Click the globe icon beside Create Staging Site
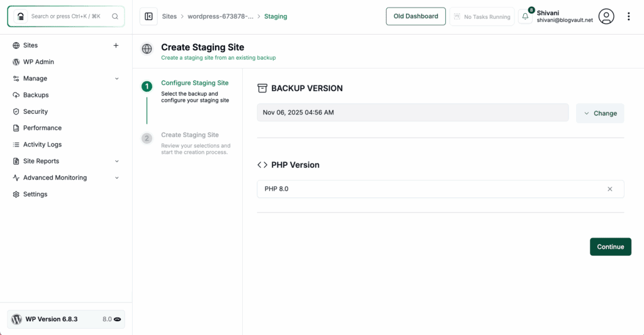Viewport: 644px width, 335px height. 147,49
